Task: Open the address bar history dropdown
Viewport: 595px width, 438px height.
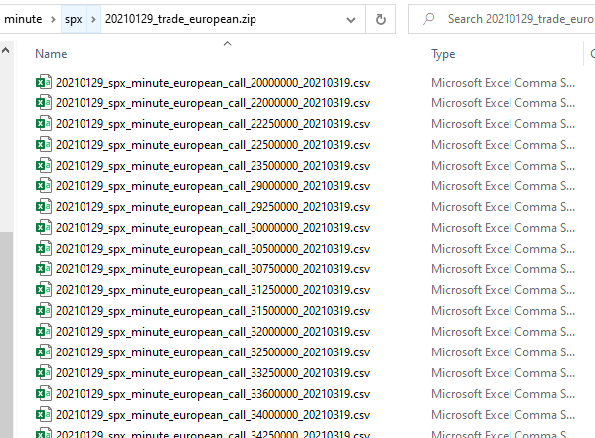Action: 351,19
